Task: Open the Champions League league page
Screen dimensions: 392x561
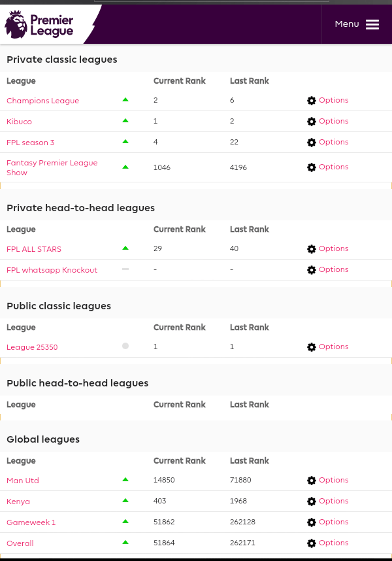Action: point(42,100)
